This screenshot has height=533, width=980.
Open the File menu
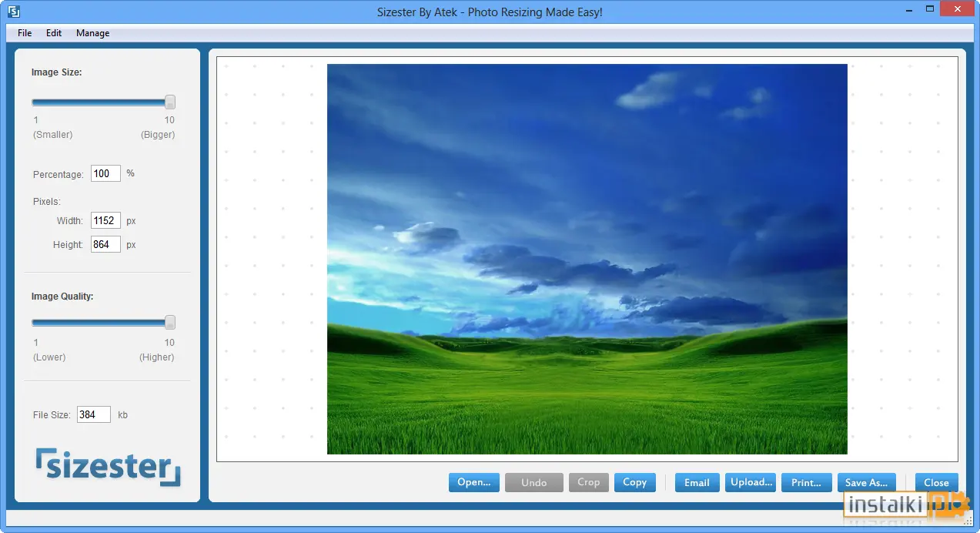click(x=25, y=33)
